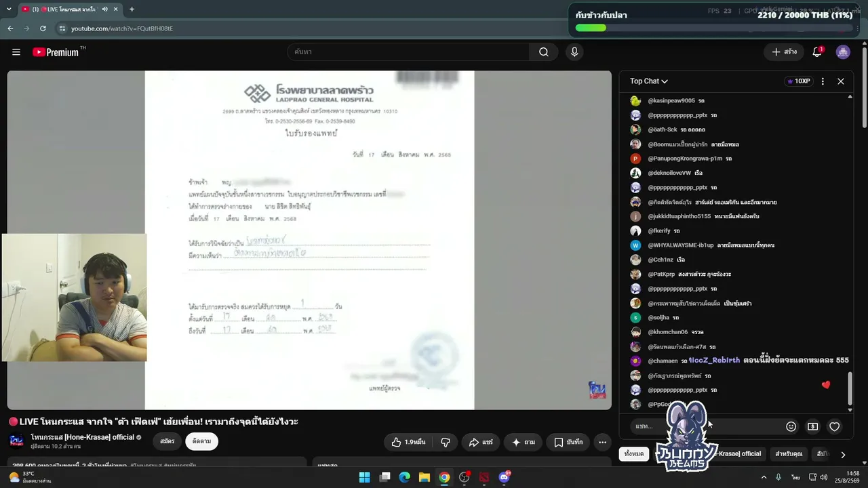Mute the tab via speaker icon
The image size is (868, 488).
[104, 9]
